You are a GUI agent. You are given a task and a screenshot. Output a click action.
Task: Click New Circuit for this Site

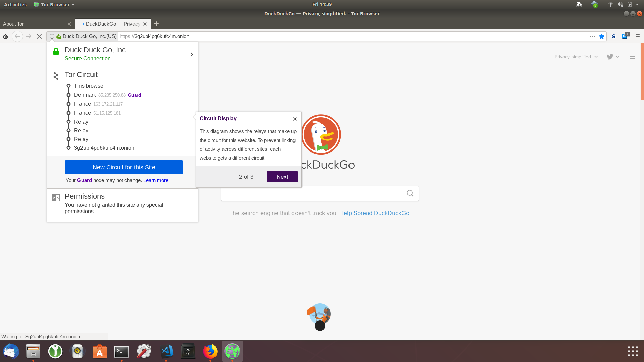point(124,167)
